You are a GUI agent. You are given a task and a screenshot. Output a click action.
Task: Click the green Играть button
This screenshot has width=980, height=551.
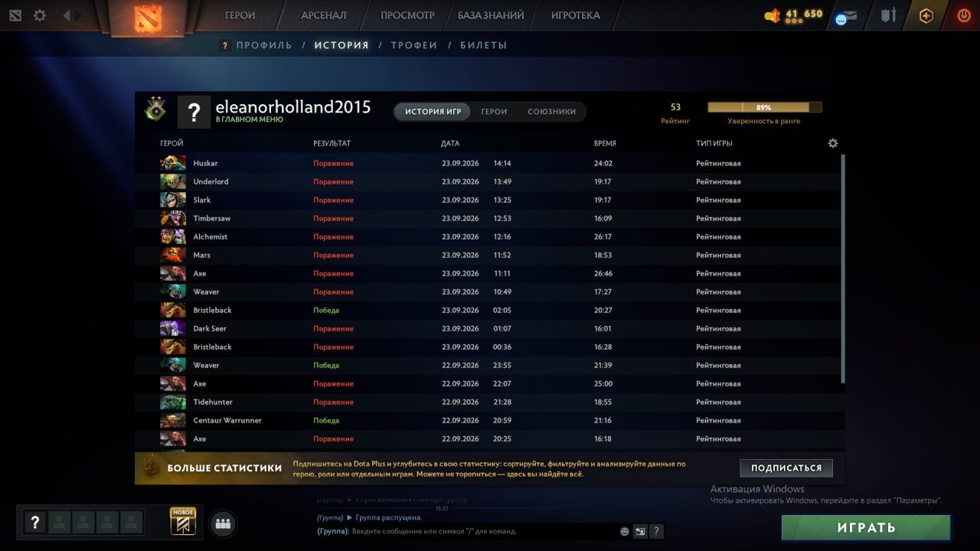pyautogui.click(x=866, y=527)
